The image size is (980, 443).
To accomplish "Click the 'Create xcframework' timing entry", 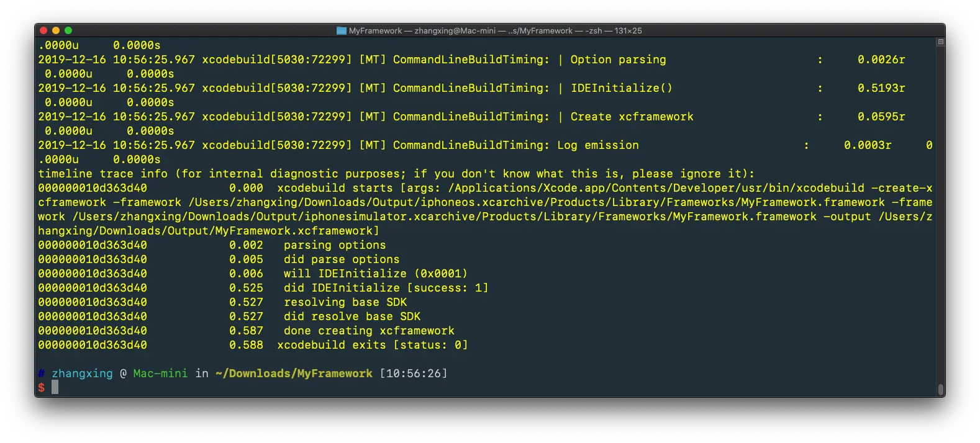I will 632,117.
